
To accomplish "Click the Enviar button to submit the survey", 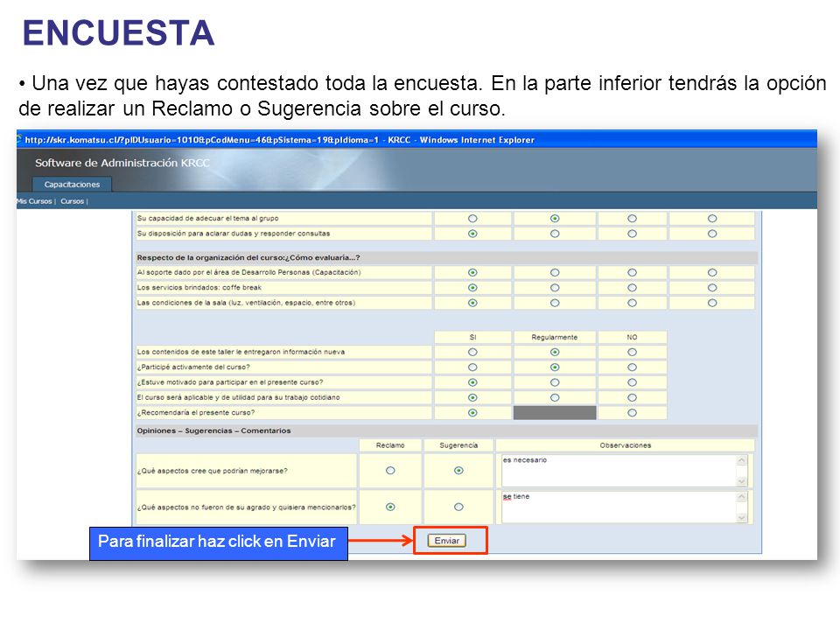I will pos(447,541).
